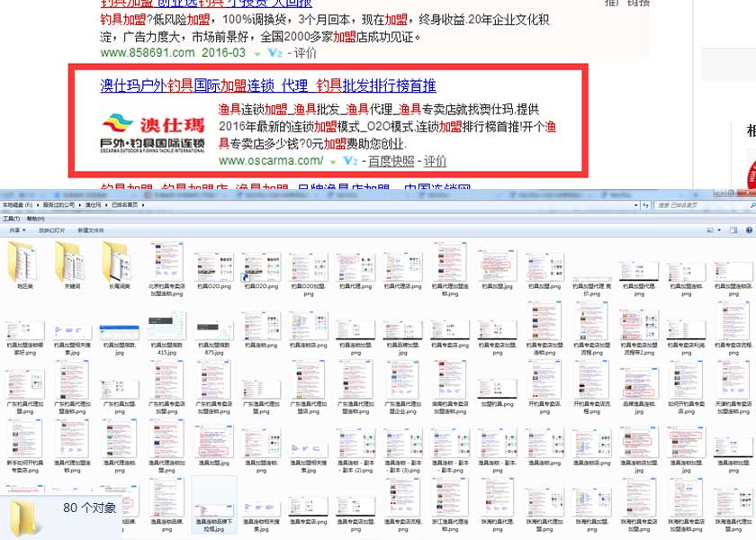Select the 钓具品牌加盟.jpg thumbnail
Image resolution: width=756 pixels, height=540 pixels.
pos(402,337)
